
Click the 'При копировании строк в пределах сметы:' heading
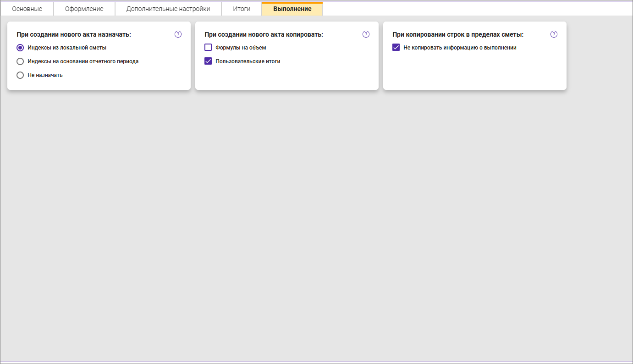(458, 34)
